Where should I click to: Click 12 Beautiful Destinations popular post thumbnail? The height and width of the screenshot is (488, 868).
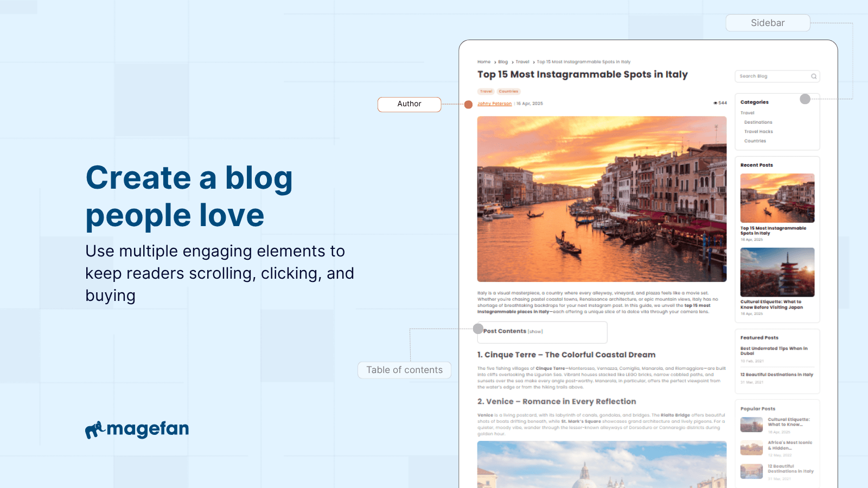point(751,471)
